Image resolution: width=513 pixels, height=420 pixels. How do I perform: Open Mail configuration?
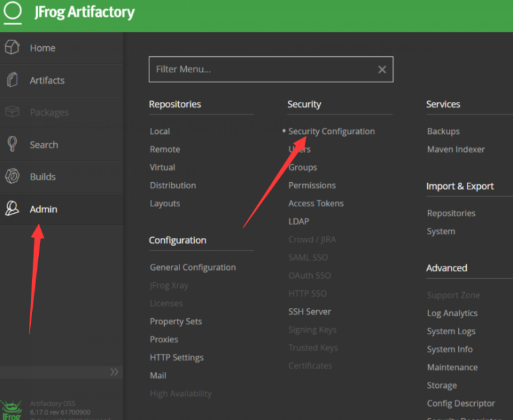(x=158, y=376)
